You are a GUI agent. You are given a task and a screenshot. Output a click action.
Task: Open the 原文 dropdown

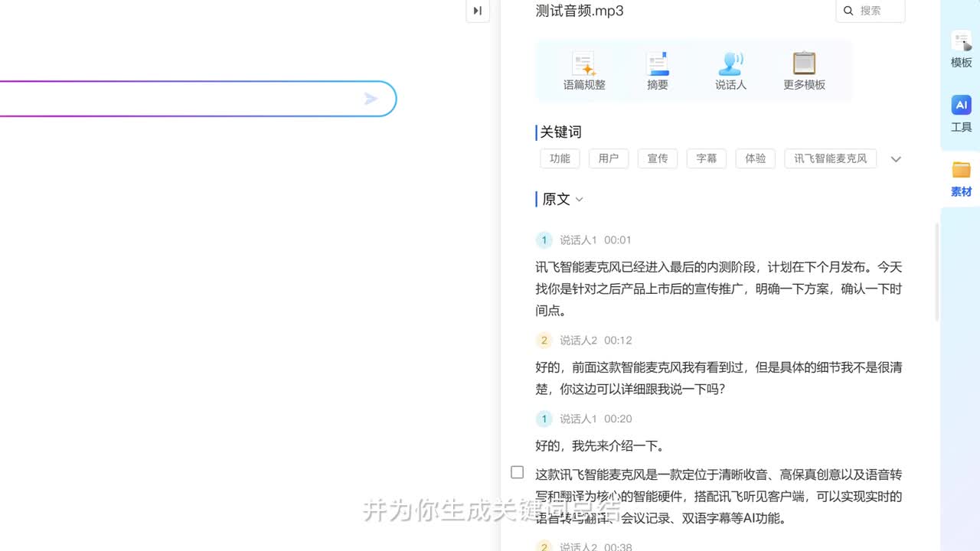coord(563,200)
